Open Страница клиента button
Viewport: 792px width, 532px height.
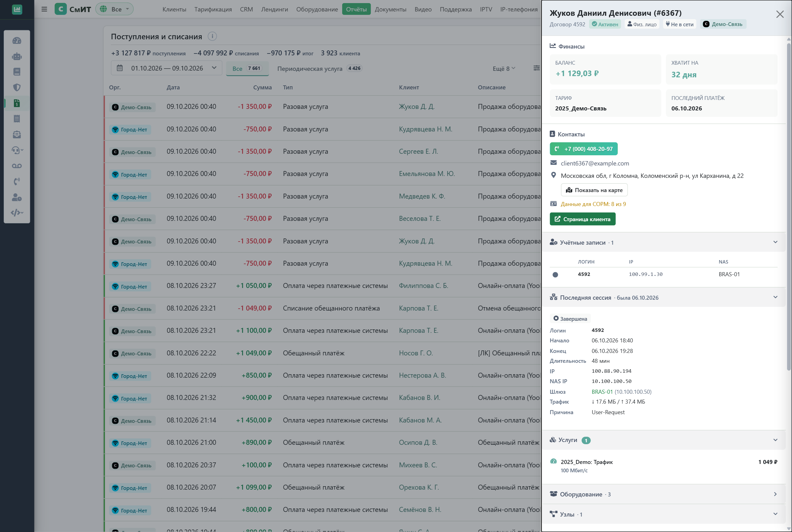[x=583, y=219]
